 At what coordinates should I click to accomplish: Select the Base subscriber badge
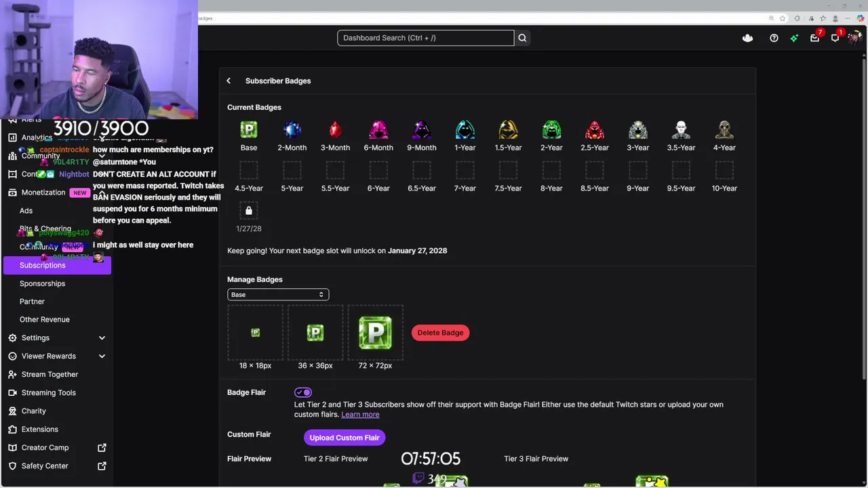pos(249,129)
